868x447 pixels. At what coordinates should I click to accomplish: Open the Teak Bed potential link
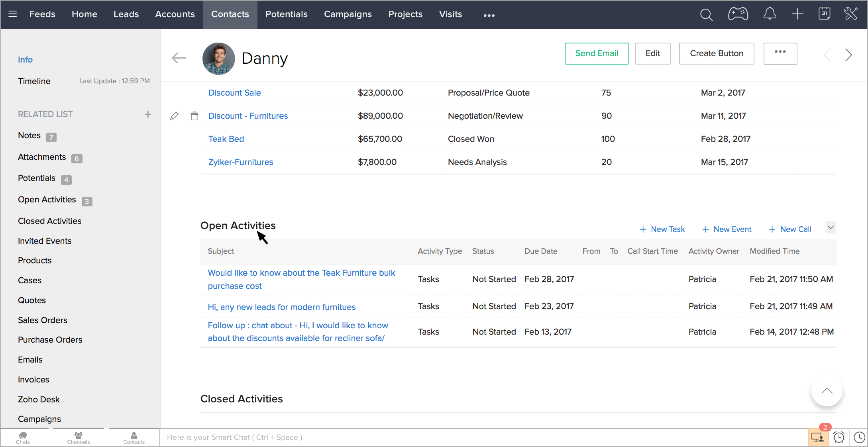click(x=226, y=139)
